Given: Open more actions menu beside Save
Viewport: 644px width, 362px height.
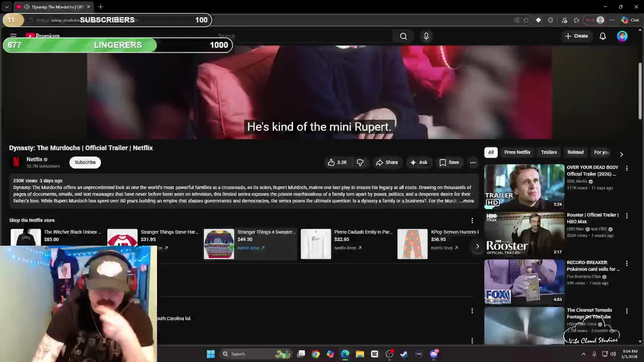Looking at the screenshot, I should 473,162.
